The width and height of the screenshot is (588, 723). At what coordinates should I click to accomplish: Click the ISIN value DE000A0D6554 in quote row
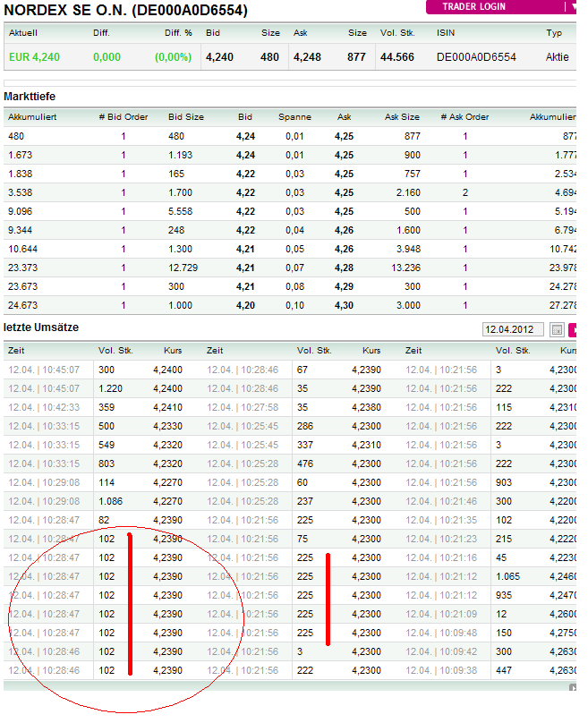tap(476, 57)
